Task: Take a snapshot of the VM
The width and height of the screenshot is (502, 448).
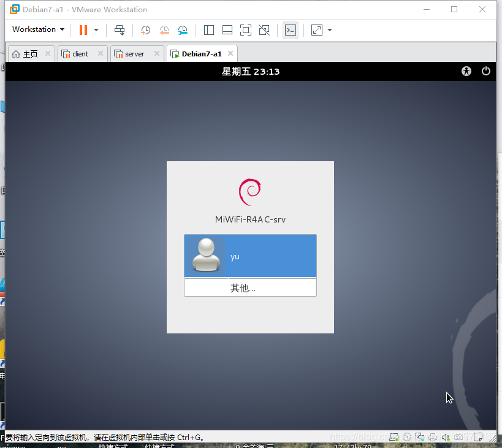Action: click(145, 30)
